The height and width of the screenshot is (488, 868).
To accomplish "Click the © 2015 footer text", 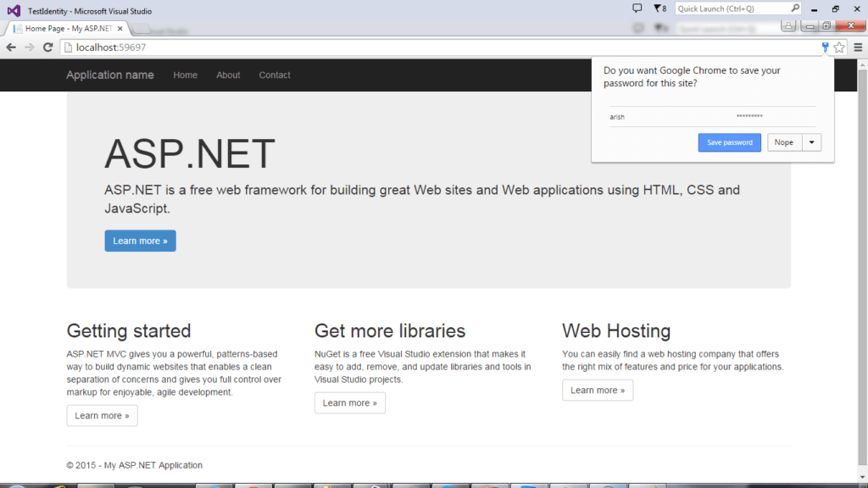I will tap(135, 465).
